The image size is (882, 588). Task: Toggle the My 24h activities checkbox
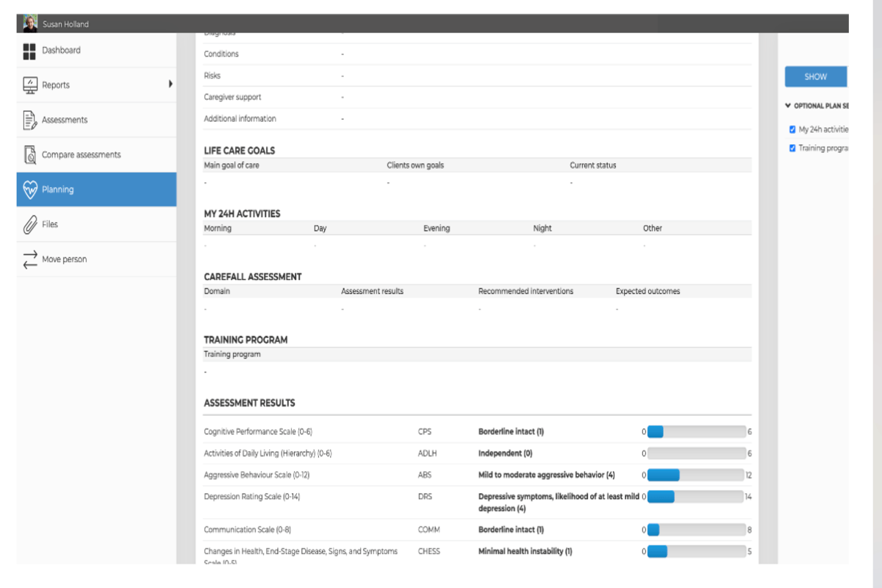click(x=792, y=129)
